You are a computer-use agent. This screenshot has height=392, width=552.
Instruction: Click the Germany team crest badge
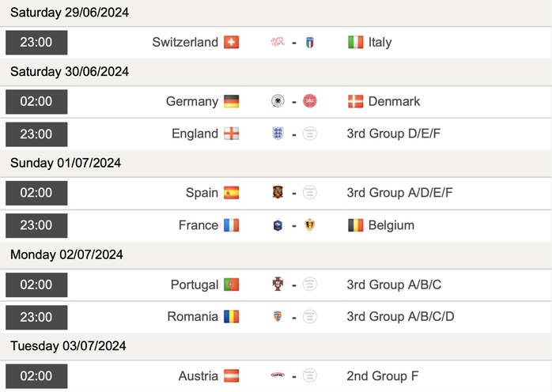278,101
